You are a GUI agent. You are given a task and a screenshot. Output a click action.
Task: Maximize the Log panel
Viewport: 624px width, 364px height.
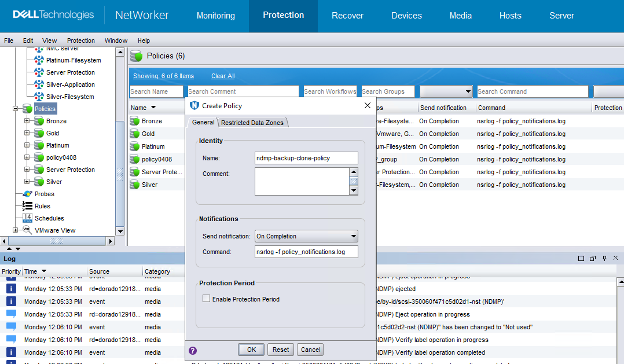pyautogui.click(x=581, y=258)
